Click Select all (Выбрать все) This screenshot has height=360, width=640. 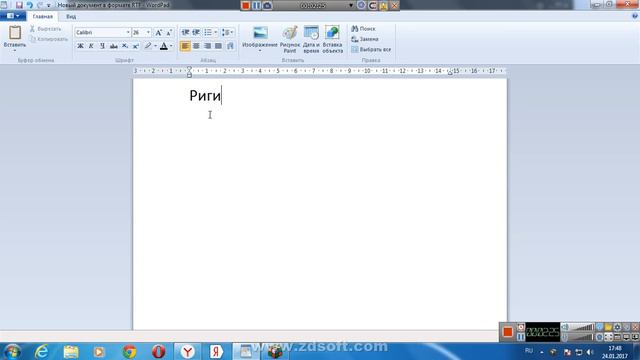pyautogui.click(x=371, y=49)
